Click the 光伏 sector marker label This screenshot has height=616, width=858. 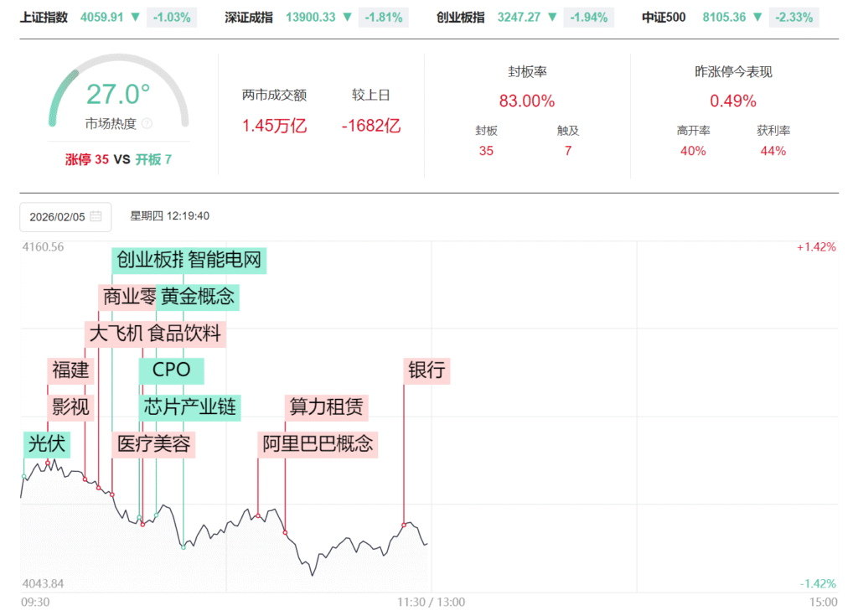coord(46,443)
